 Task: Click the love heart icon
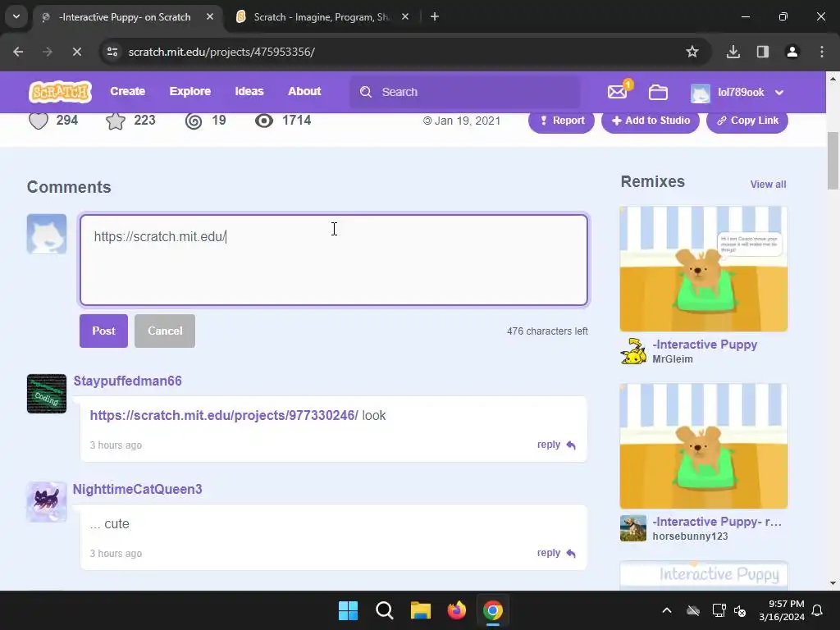point(39,120)
